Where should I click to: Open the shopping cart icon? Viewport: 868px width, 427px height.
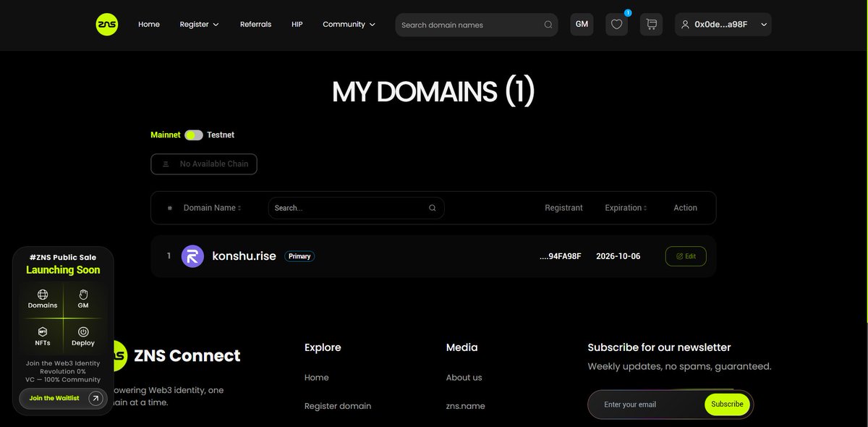point(651,25)
